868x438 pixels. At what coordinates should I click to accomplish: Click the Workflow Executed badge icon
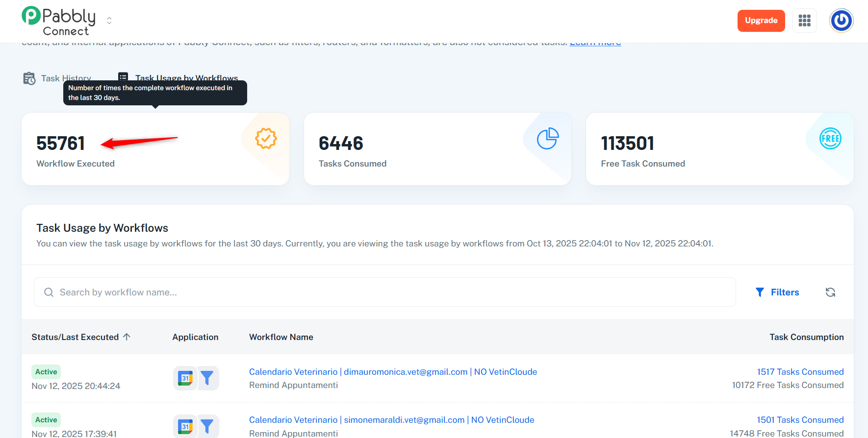pos(266,139)
